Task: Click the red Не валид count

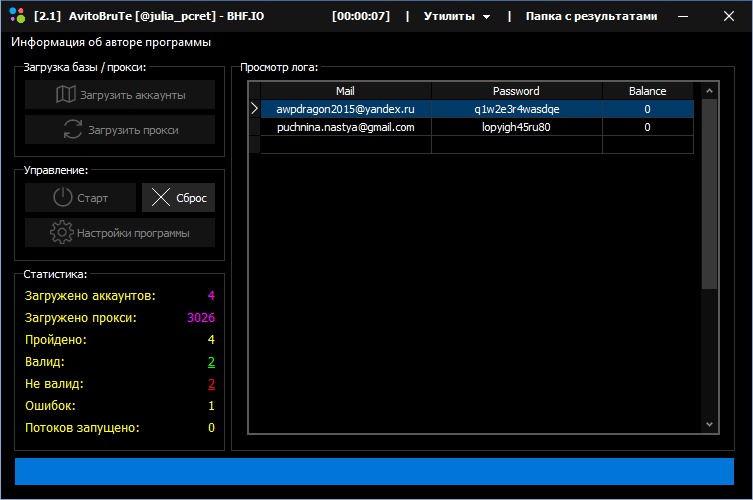Action: (x=211, y=384)
